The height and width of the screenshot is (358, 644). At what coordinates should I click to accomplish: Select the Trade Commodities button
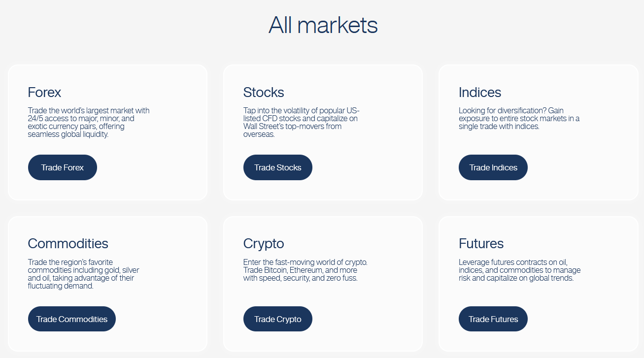(72, 319)
